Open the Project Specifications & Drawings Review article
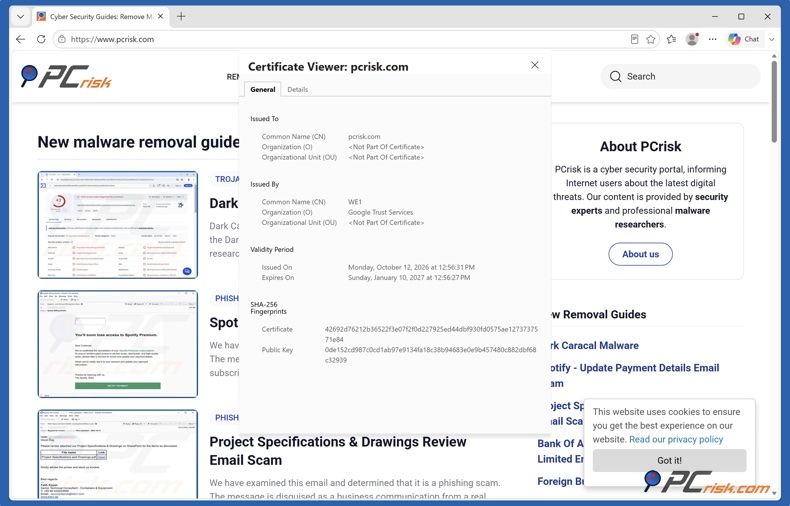This screenshot has width=790, height=506. click(x=338, y=451)
